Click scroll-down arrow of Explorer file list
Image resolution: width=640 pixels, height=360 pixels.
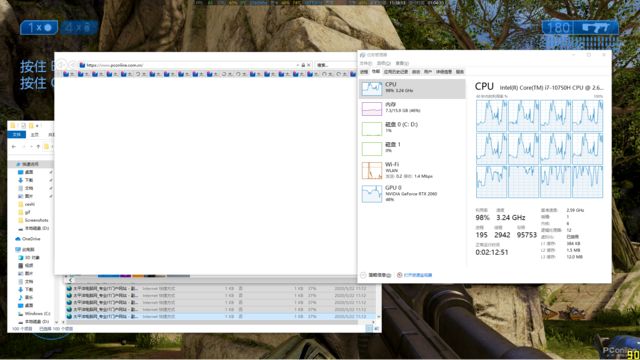[378, 317]
